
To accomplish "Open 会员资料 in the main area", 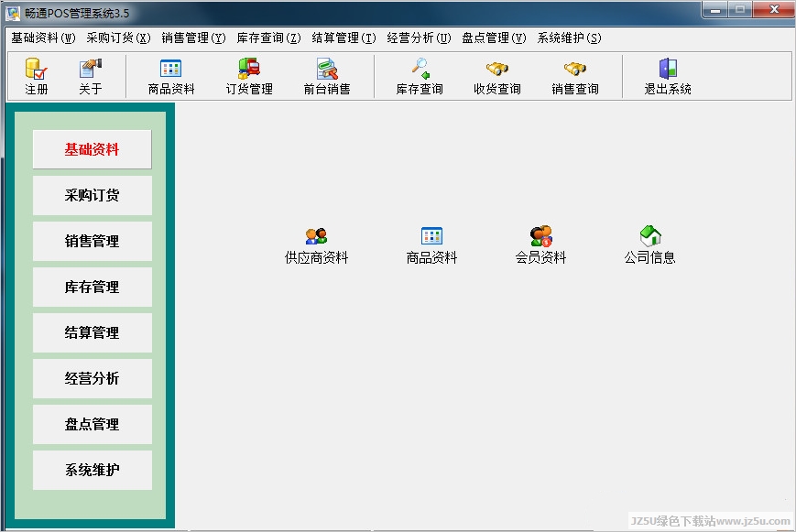I will [x=540, y=245].
